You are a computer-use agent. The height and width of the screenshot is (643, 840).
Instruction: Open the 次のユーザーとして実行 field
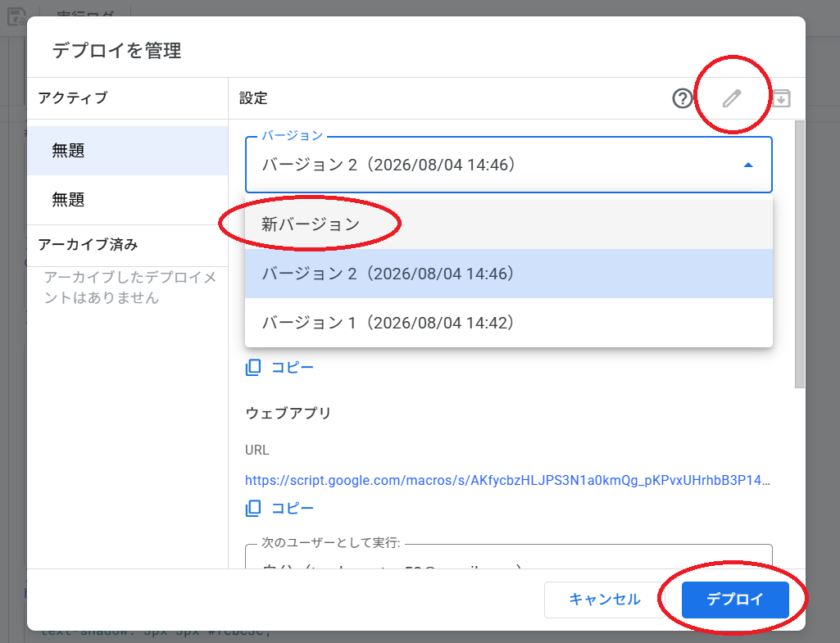[x=508, y=557]
